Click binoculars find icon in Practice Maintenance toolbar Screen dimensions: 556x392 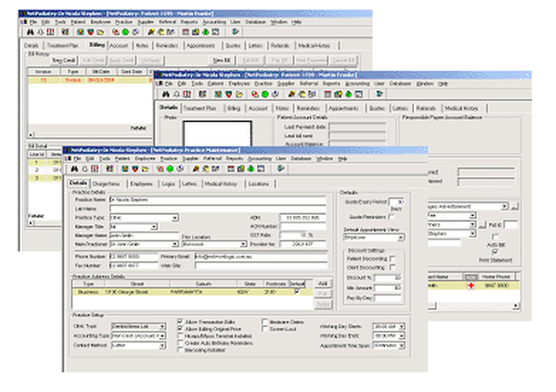point(74,169)
